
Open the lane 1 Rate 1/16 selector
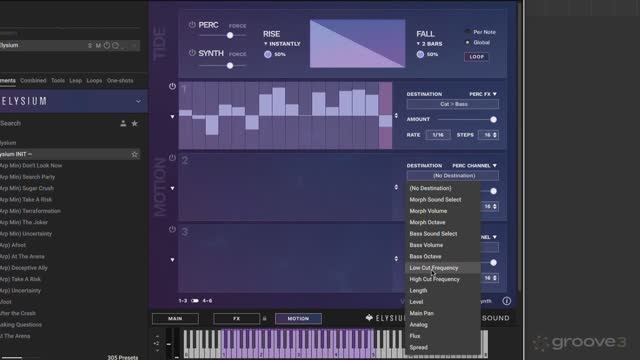click(x=438, y=135)
